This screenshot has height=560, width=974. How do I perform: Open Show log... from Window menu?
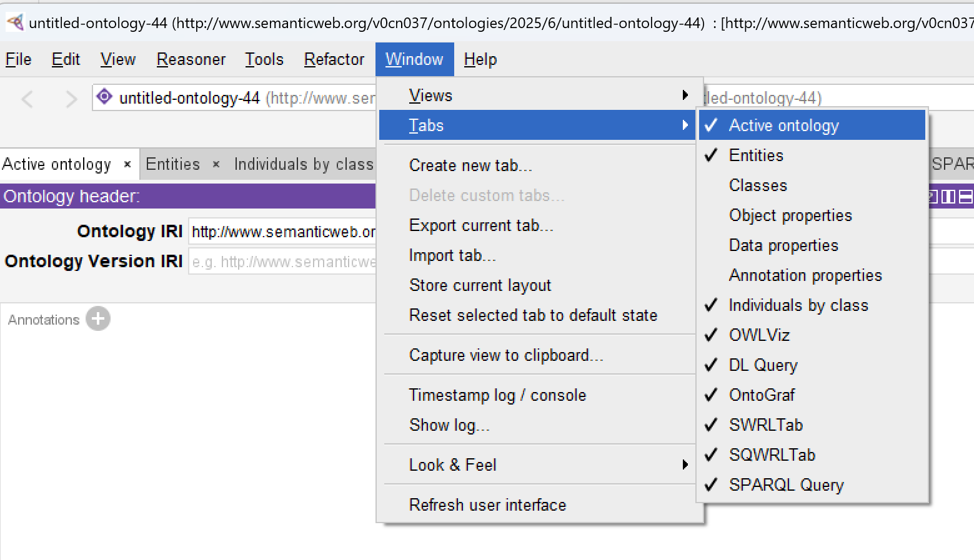[538, 425]
